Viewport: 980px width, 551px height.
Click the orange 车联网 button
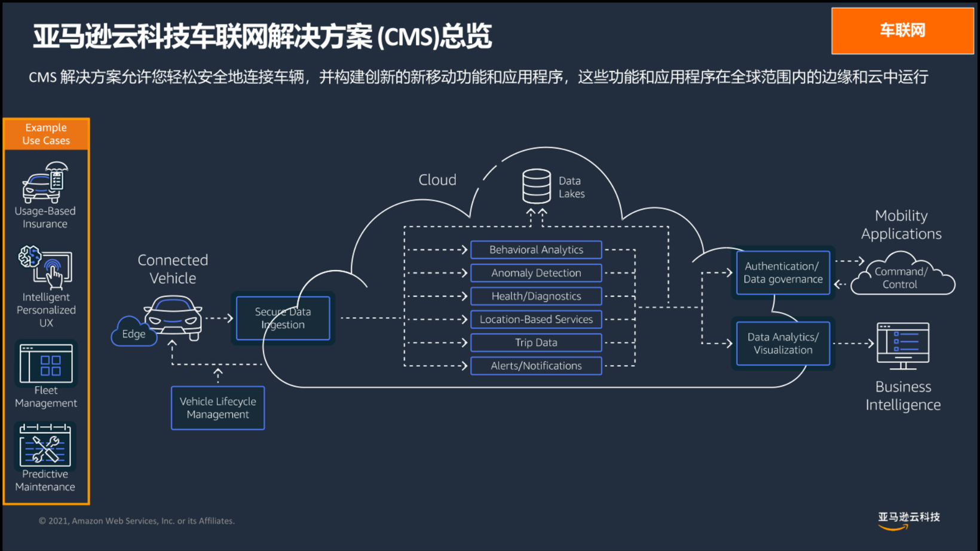click(902, 31)
